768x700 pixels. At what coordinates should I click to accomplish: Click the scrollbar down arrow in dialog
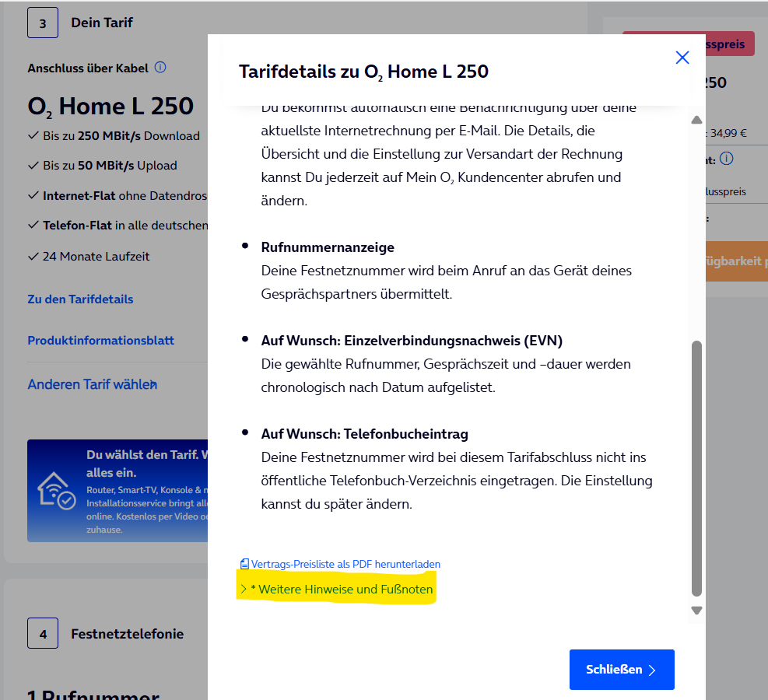696,611
